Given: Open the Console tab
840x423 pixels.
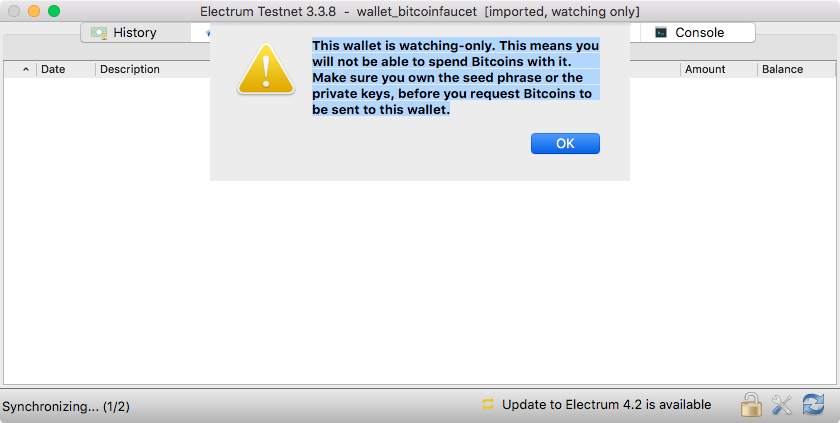Looking at the screenshot, I should 698,33.
